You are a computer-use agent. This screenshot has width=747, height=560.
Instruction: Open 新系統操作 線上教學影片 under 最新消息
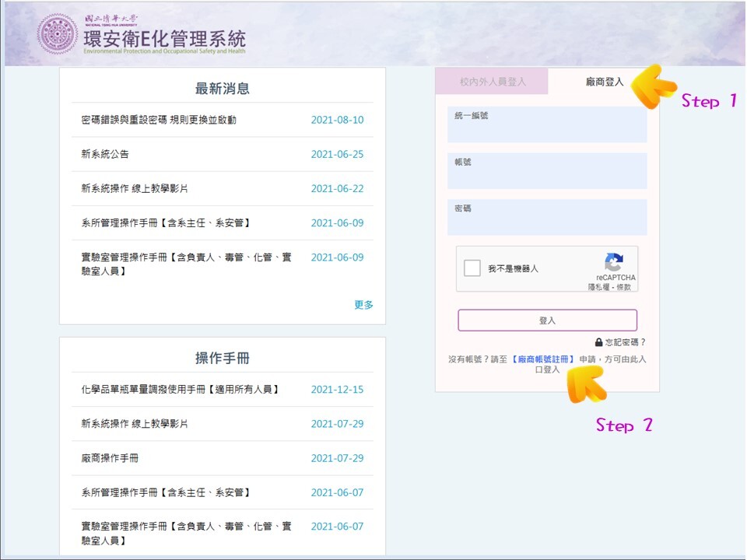pos(135,188)
